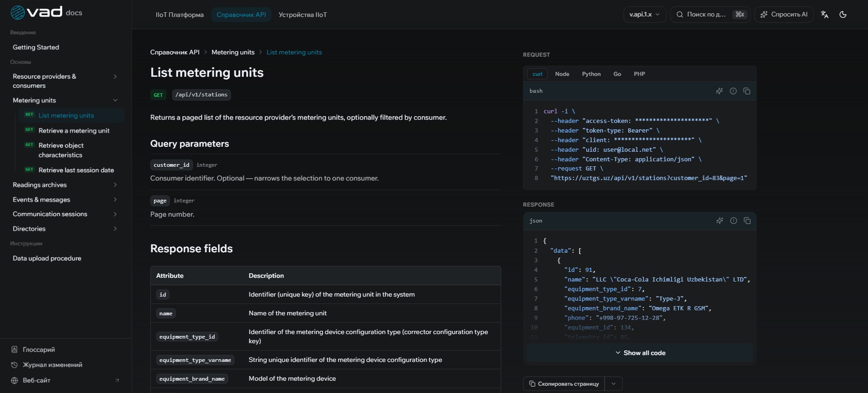Copy the json response code
The width and height of the screenshot is (868, 393).
747,221
